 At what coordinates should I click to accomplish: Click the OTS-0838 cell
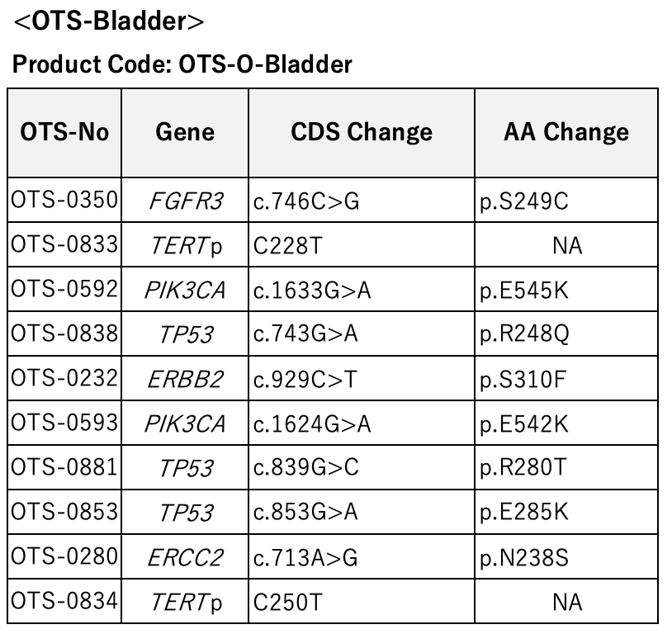point(64,334)
